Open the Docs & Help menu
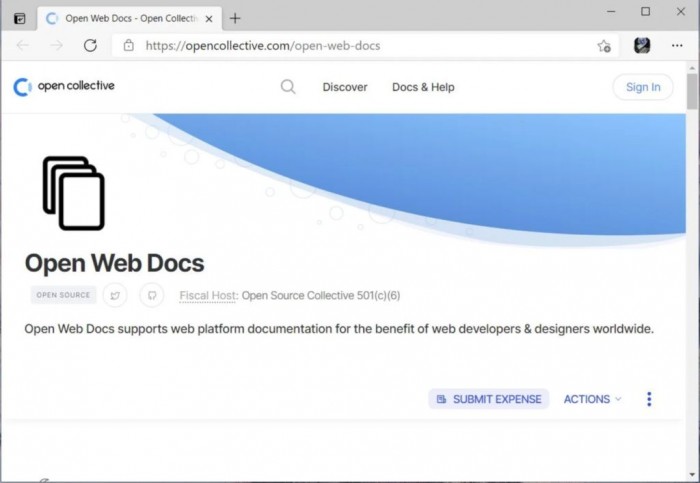The width and height of the screenshot is (700, 483). [x=423, y=87]
